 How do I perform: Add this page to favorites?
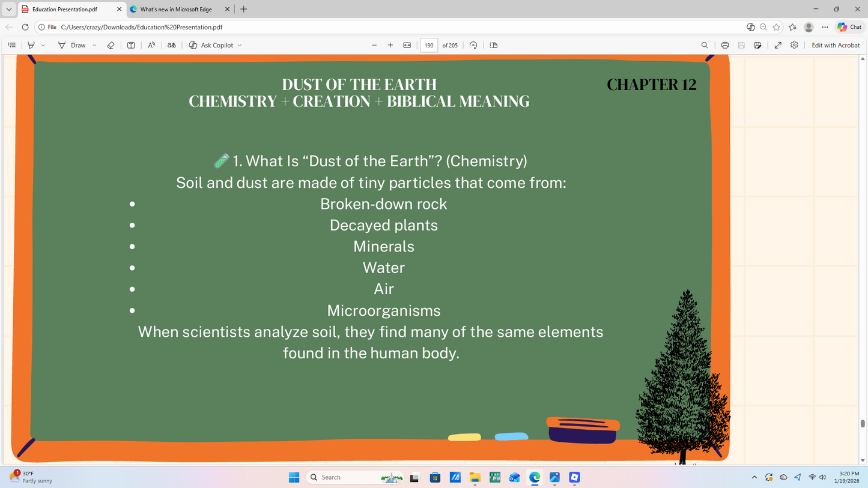[776, 27]
